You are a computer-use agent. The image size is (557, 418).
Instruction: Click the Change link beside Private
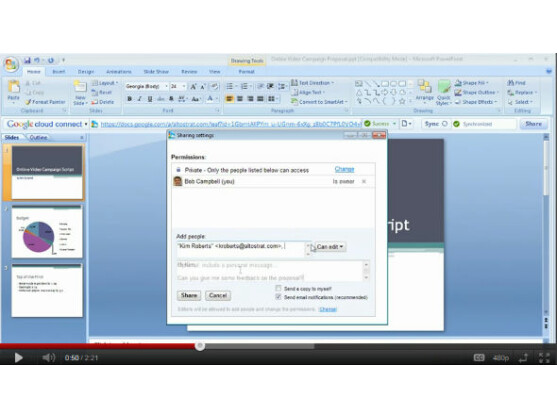tap(344, 169)
